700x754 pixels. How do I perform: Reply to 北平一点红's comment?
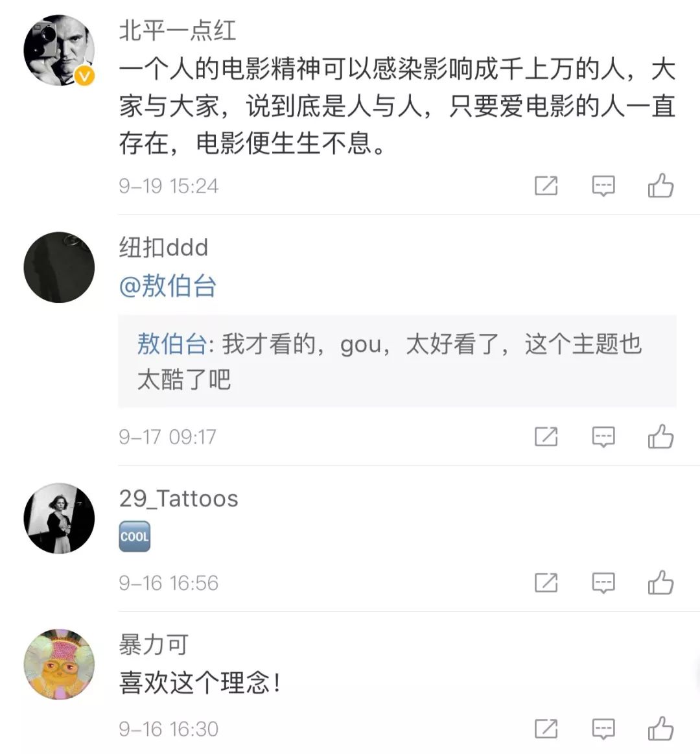coord(603,186)
